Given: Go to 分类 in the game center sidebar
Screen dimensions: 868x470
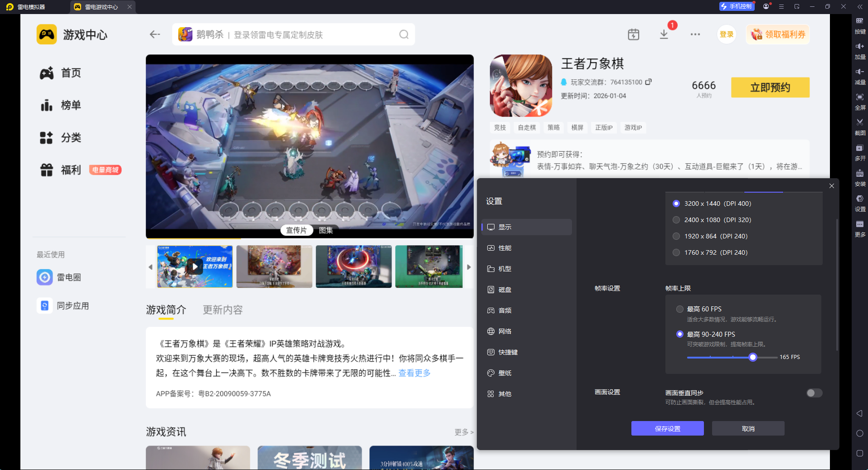Looking at the screenshot, I should (x=61, y=138).
